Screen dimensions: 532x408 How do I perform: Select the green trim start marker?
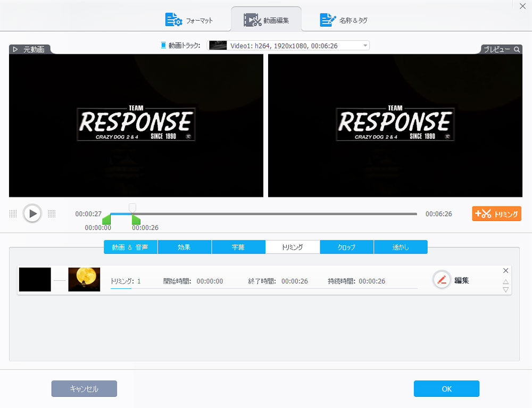tap(106, 219)
